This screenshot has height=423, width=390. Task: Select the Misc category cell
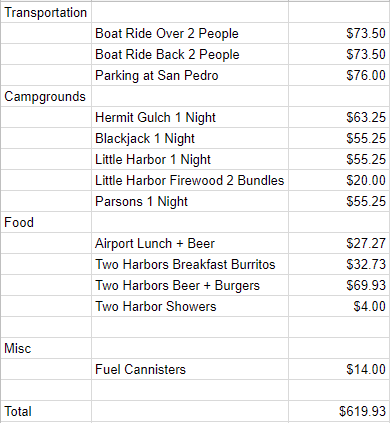pos(46,348)
